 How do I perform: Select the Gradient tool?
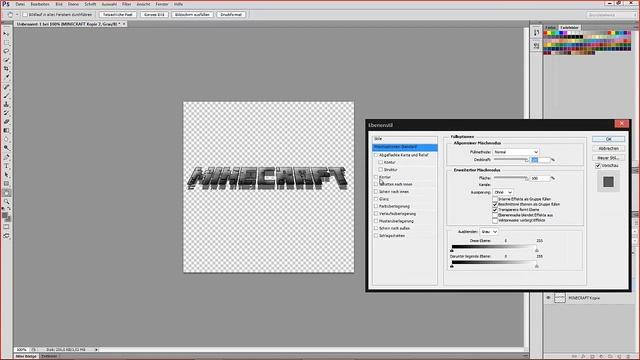[6, 130]
